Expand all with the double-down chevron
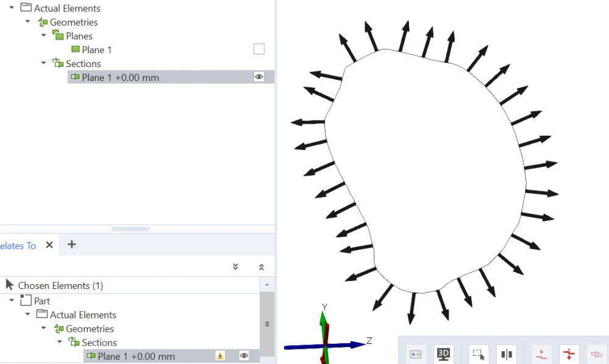This screenshot has width=609, height=364. tap(235, 266)
